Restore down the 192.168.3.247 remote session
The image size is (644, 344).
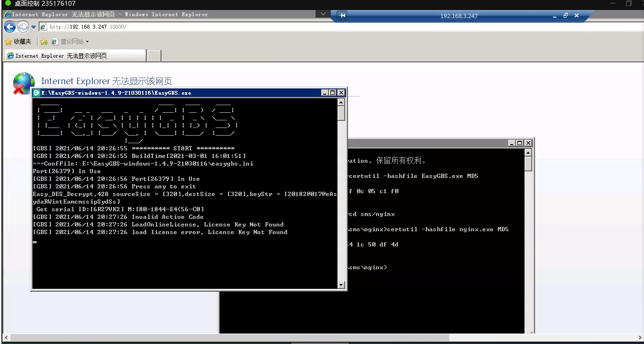565,16
